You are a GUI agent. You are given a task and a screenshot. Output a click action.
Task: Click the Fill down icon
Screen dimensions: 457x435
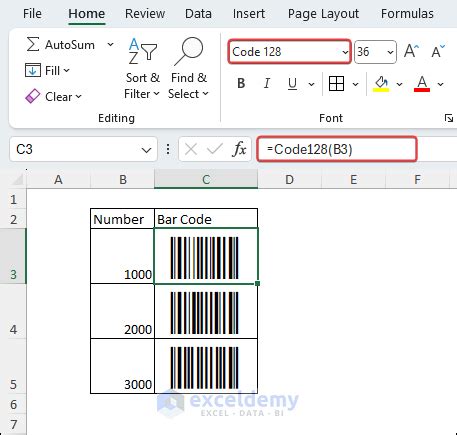(33, 70)
